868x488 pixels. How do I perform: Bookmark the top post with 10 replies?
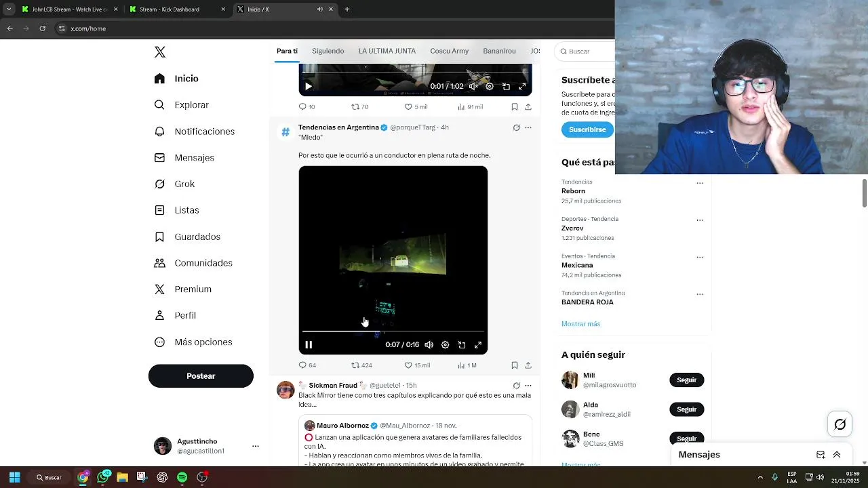(x=515, y=107)
